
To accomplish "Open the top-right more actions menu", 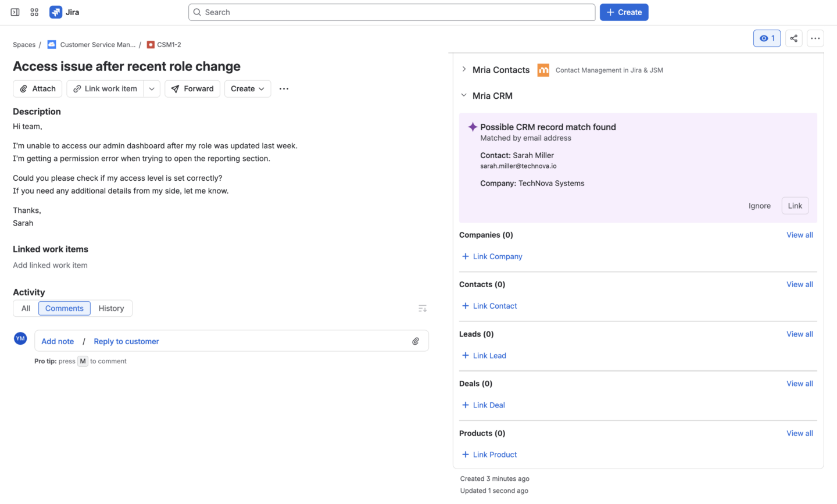I will (815, 38).
